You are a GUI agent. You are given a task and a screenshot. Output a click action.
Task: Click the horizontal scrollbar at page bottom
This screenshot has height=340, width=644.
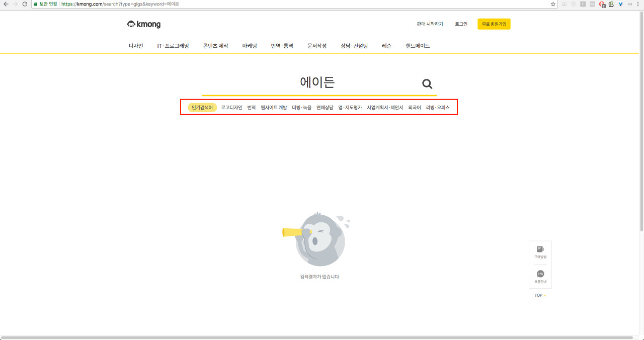(317, 337)
